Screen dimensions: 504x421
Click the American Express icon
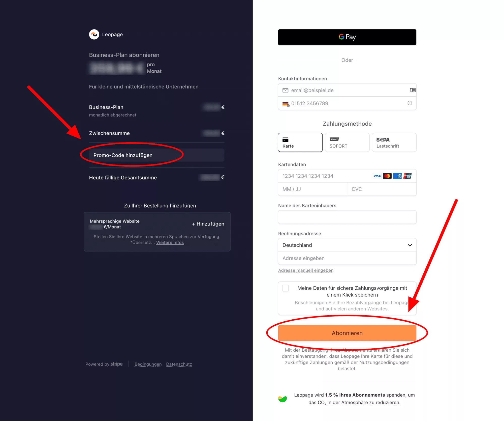point(397,176)
